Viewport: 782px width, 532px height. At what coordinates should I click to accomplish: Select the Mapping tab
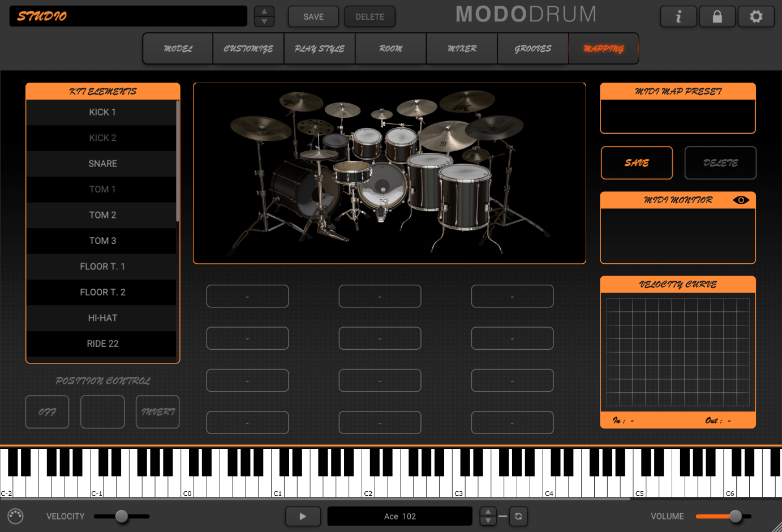604,49
